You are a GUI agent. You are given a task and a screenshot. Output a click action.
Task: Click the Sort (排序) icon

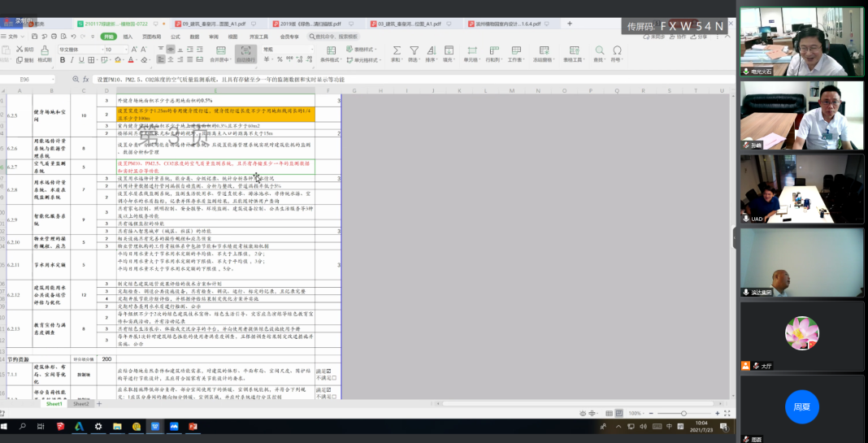click(x=431, y=50)
